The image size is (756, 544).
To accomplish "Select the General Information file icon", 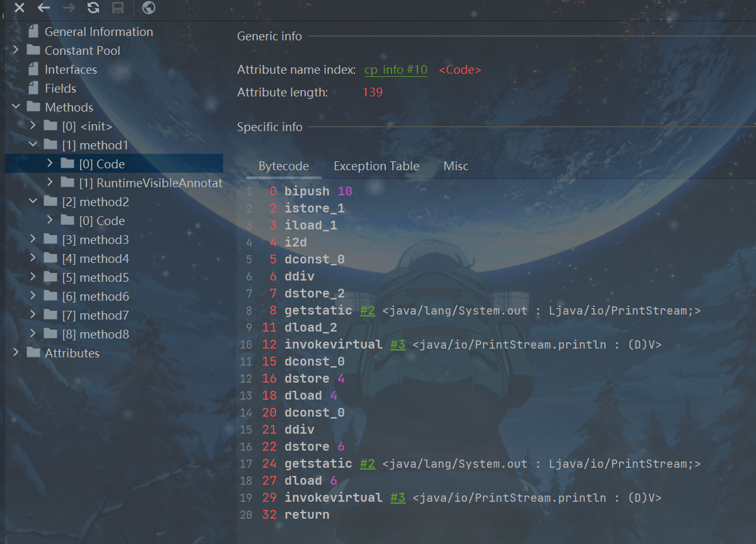I will (33, 32).
